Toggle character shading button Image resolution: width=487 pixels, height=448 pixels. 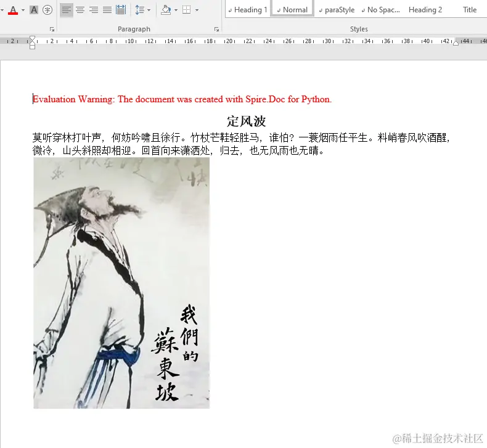tap(34, 10)
